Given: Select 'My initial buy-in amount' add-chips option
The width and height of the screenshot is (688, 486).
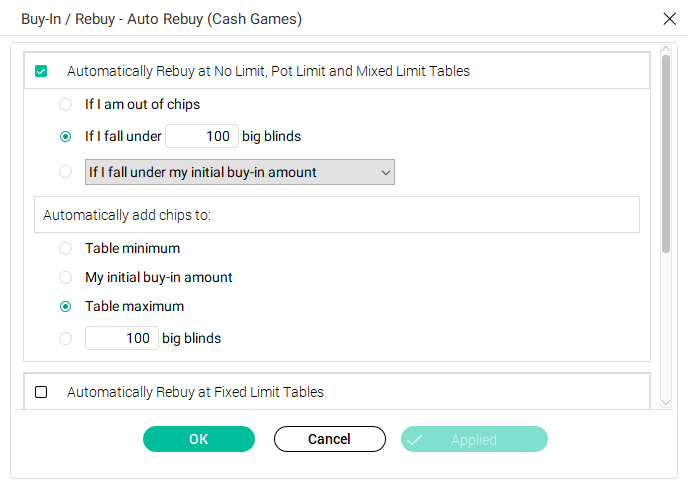Looking at the screenshot, I should 66,277.
